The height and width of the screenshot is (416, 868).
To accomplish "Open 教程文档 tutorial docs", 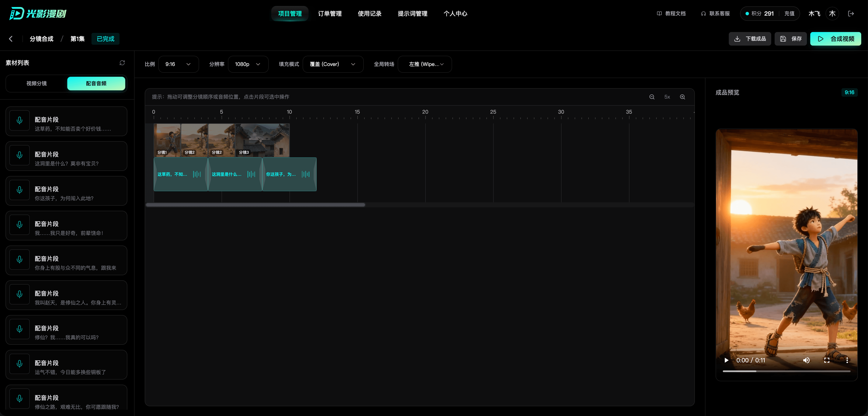I will [x=671, y=13].
